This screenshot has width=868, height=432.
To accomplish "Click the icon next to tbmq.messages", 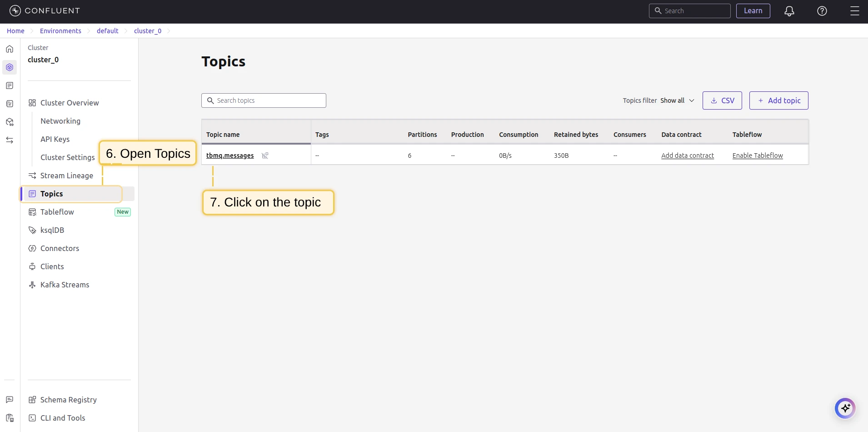I will click(265, 156).
